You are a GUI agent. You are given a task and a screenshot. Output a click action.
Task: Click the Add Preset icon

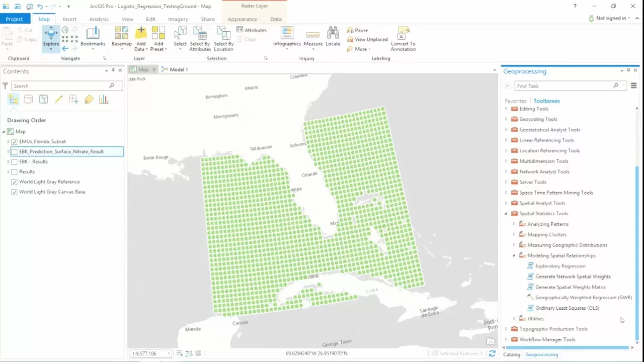tap(158, 33)
